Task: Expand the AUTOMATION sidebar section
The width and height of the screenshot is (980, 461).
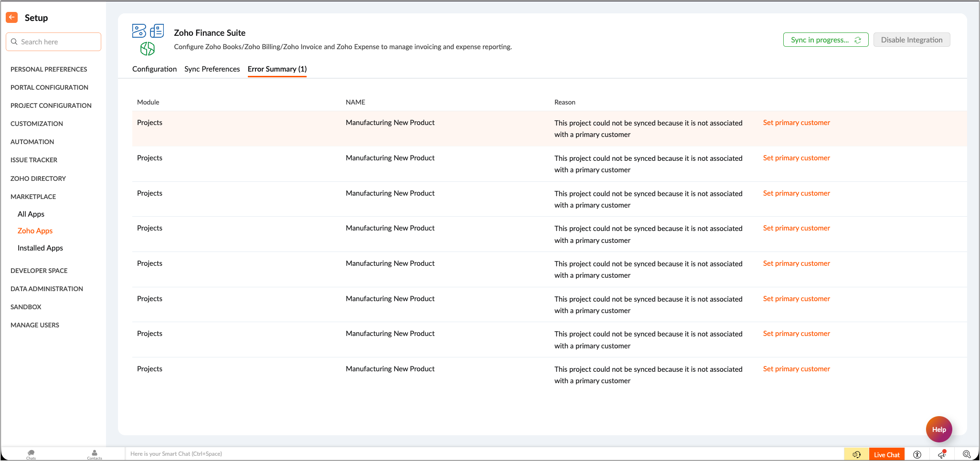Action: pos(32,142)
